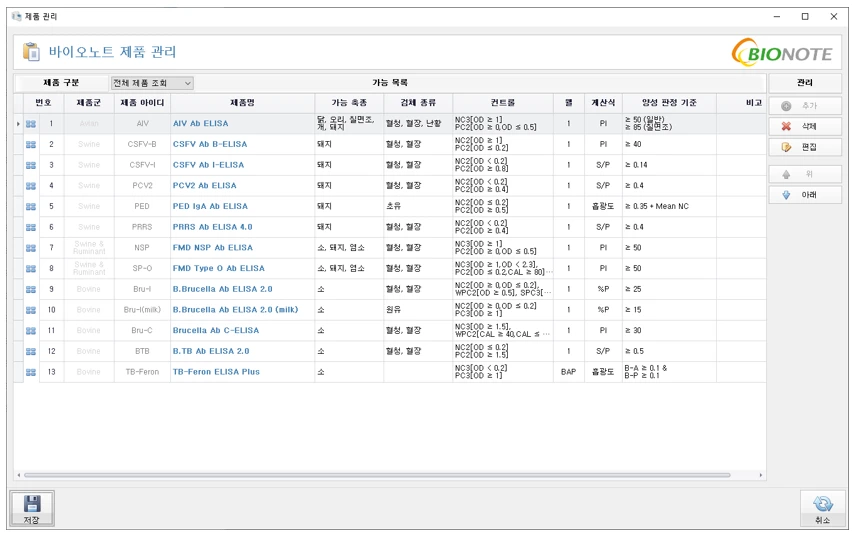The height and width of the screenshot is (535, 856).
Task: Click the grid icon in row 7 NSP
Action: pyautogui.click(x=31, y=248)
